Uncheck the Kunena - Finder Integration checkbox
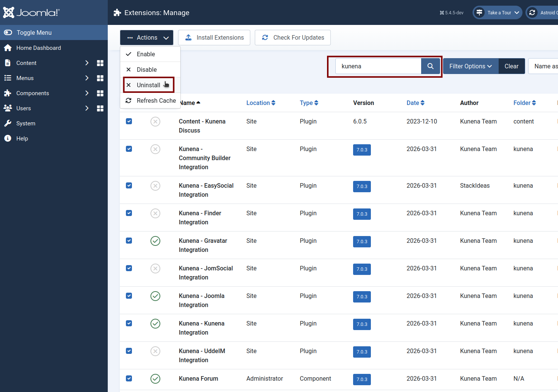 point(129,213)
